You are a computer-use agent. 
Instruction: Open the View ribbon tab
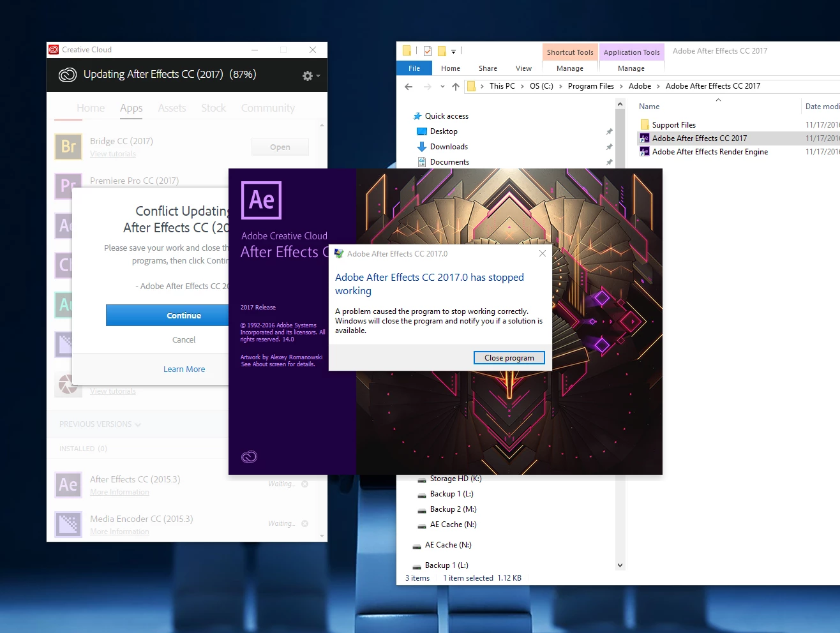click(x=523, y=68)
